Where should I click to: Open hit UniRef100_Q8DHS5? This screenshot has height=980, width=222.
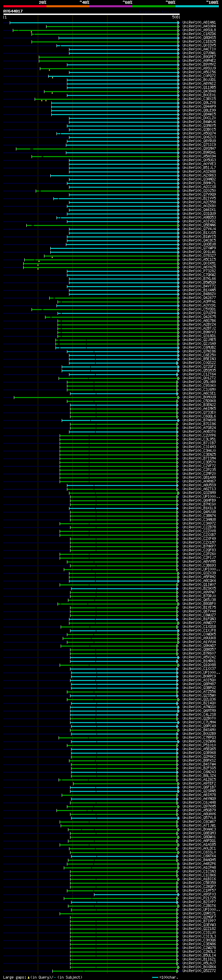[199, 38]
